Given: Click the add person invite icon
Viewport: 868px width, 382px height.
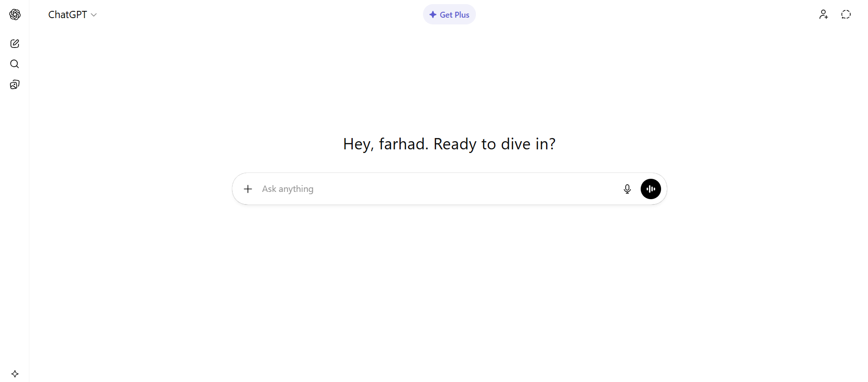Looking at the screenshot, I should [823, 14].
